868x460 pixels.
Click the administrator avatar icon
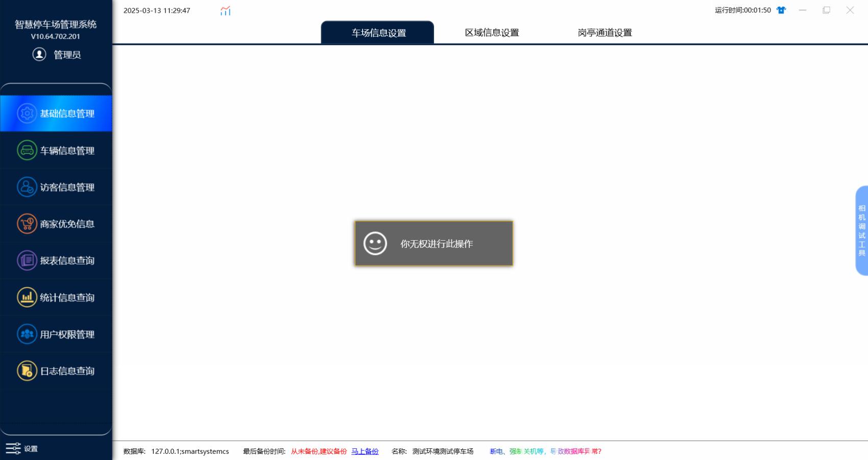click(x=39, y=54)
